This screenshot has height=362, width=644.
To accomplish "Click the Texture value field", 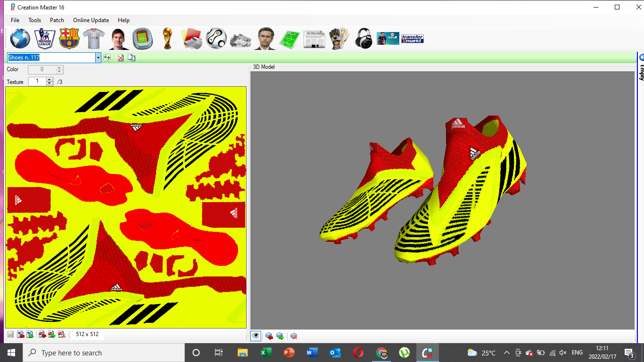I will click(x=38, y=82).
